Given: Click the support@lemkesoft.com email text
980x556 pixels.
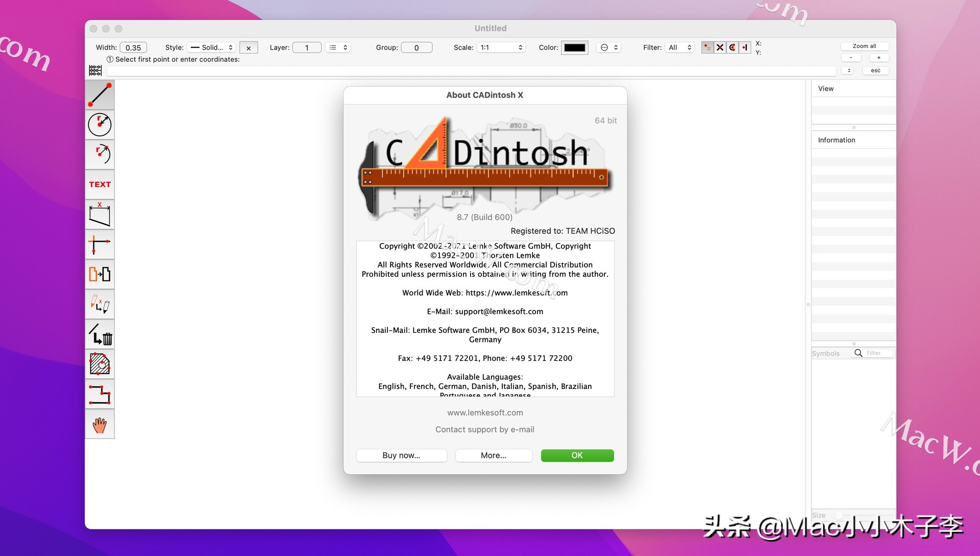Looking at the screenshot, I should (499, 311).
